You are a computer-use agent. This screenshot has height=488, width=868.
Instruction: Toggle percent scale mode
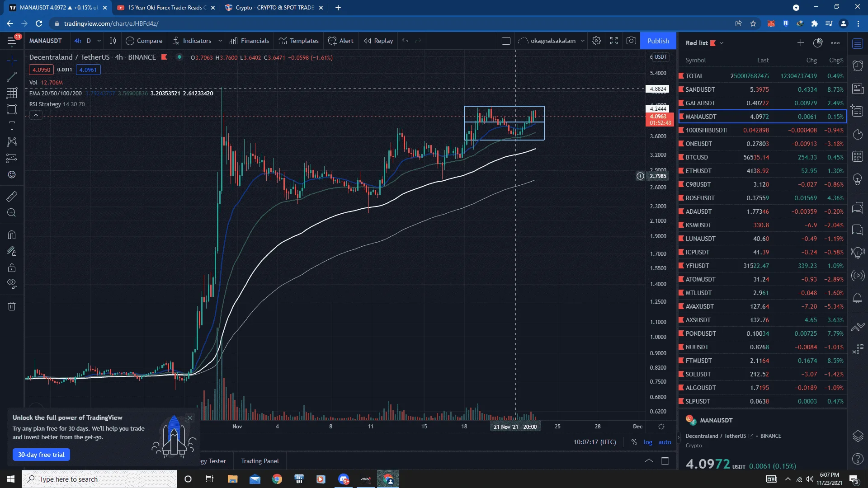634,442
